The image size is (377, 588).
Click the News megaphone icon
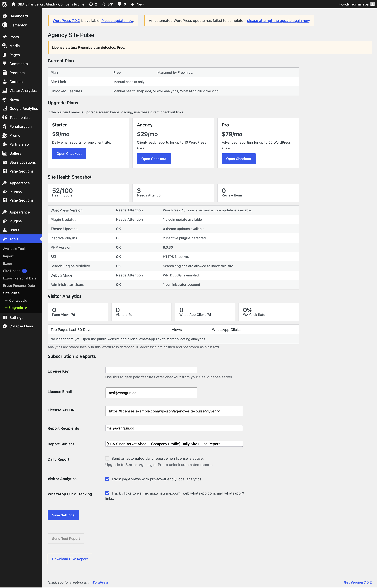5,100
